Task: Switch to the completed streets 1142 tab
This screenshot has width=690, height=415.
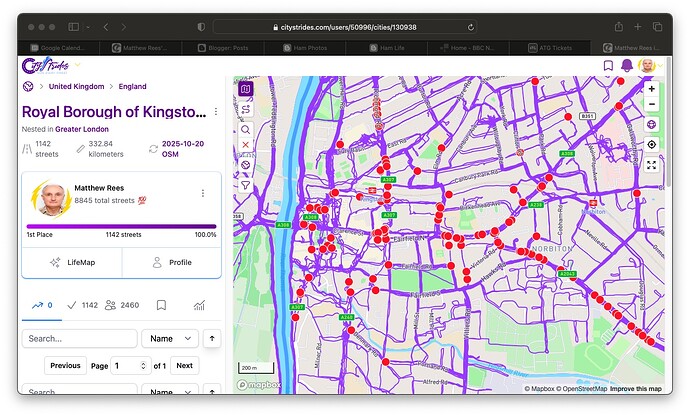Action: [x=82, y=305]
